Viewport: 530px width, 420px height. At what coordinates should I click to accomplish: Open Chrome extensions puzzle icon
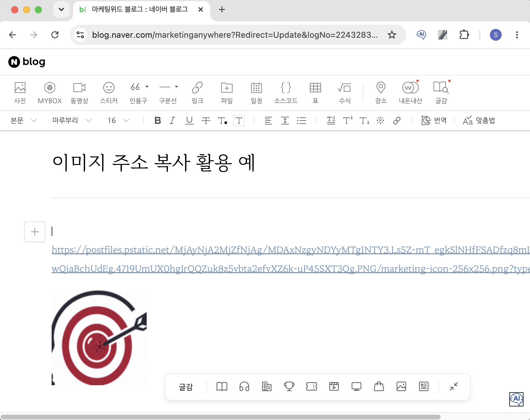[464, 35]
